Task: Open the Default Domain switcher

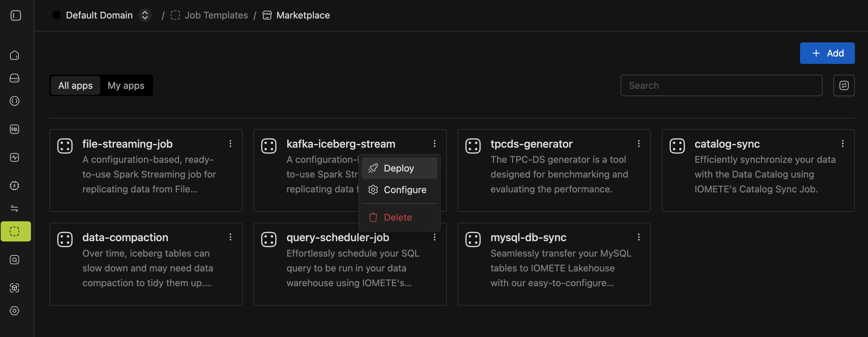Action: coord(145,15)
